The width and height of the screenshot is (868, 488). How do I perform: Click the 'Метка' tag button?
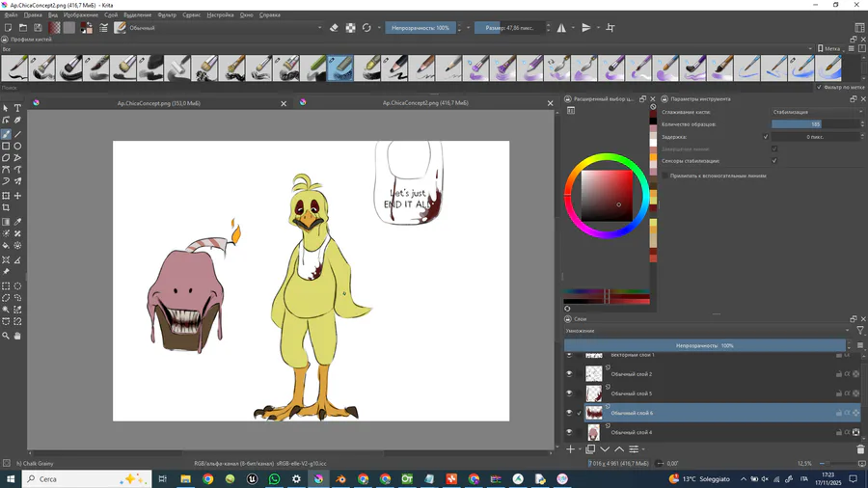831,48
